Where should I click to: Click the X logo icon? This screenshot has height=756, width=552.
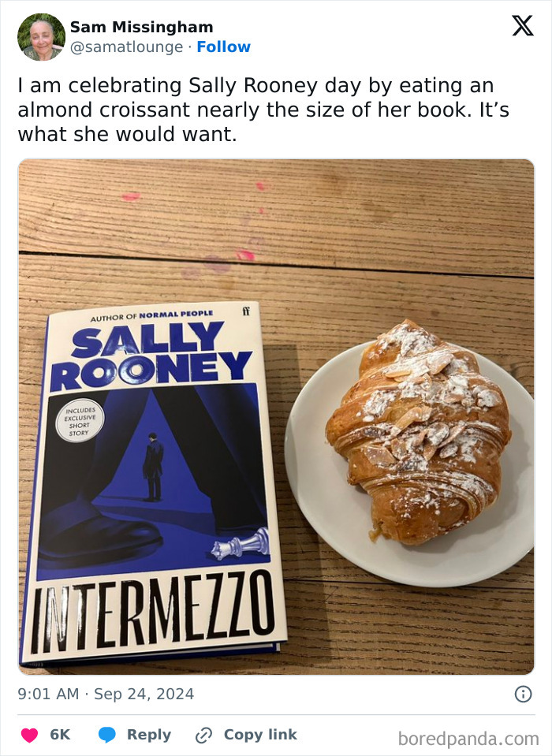pos(523,25)
